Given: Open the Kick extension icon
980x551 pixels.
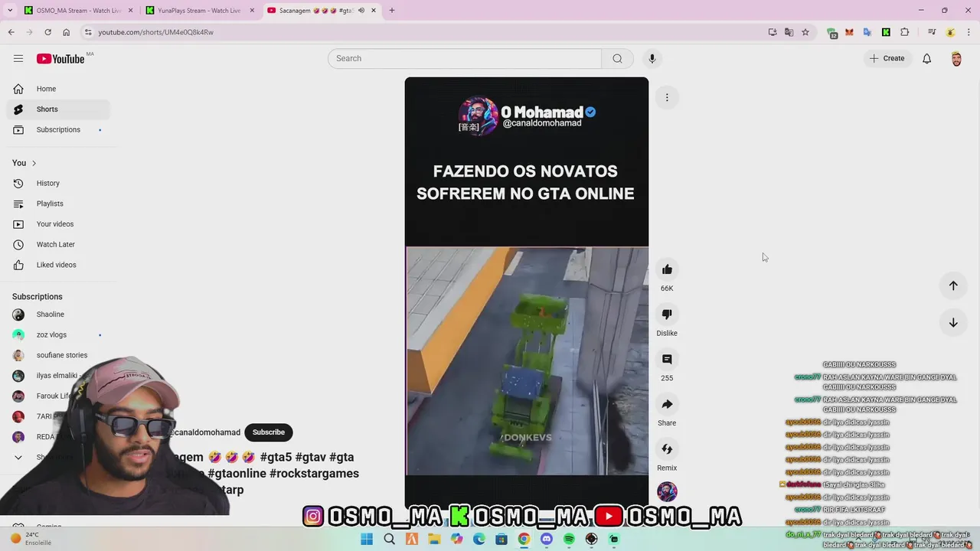Looking at the screenshot, I should tap(886, 32).
